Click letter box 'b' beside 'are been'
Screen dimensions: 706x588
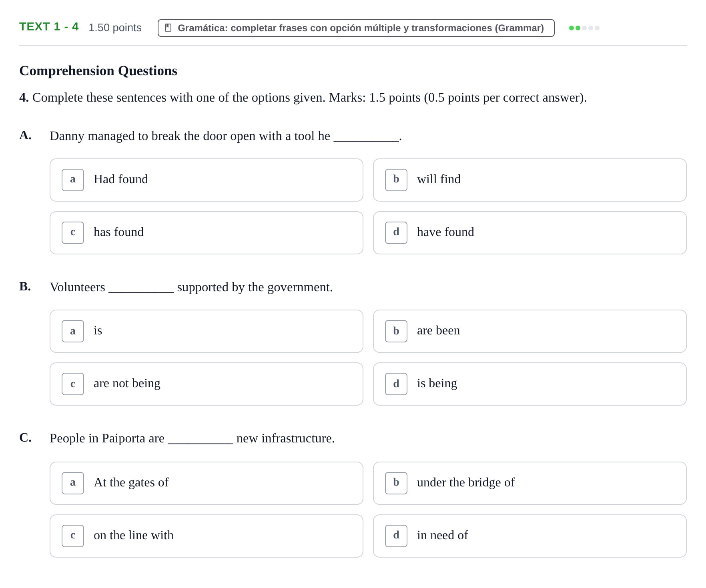[396, 331]
